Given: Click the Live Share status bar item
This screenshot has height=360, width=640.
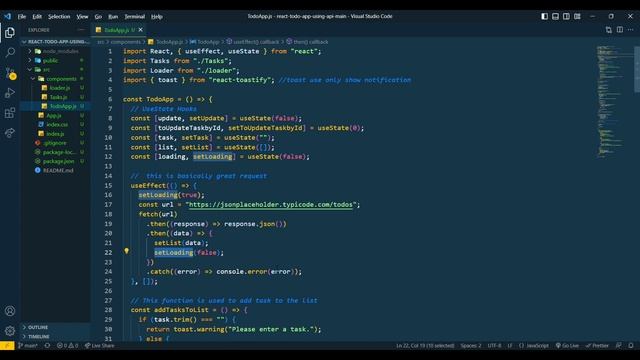Looking at the screenshot, I should pyautogui.click(x=100, y=345).
